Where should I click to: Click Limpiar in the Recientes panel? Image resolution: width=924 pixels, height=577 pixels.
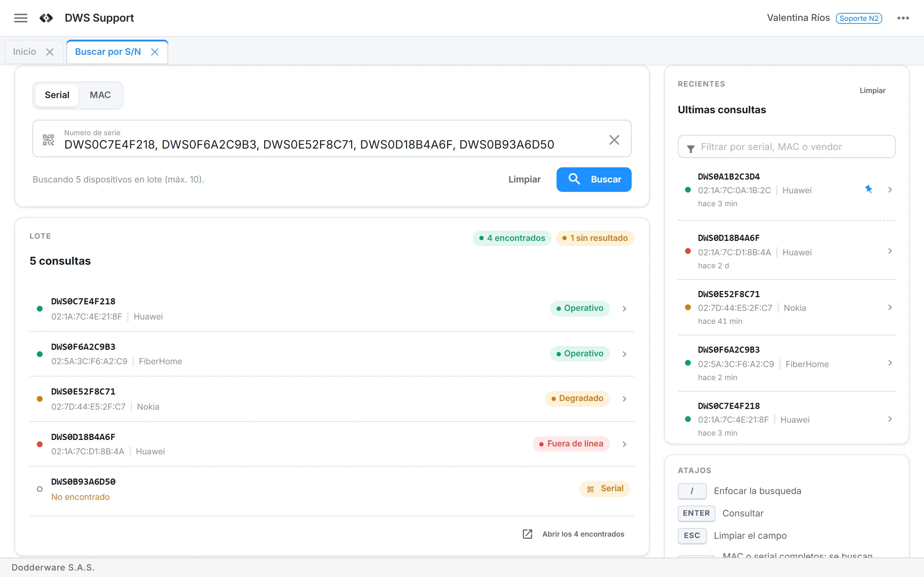coord(872,91)
